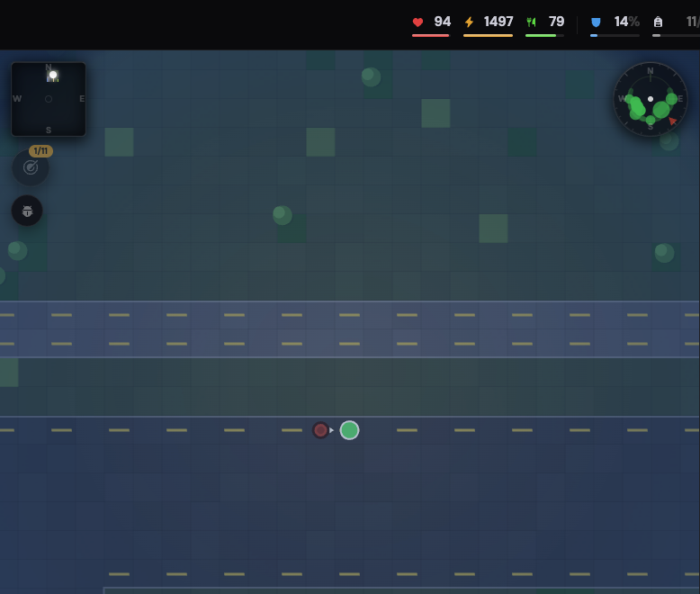The width and height of the screenshot is (700, 594).
Task: Open the bug report button
Action: tap(27, 211)
